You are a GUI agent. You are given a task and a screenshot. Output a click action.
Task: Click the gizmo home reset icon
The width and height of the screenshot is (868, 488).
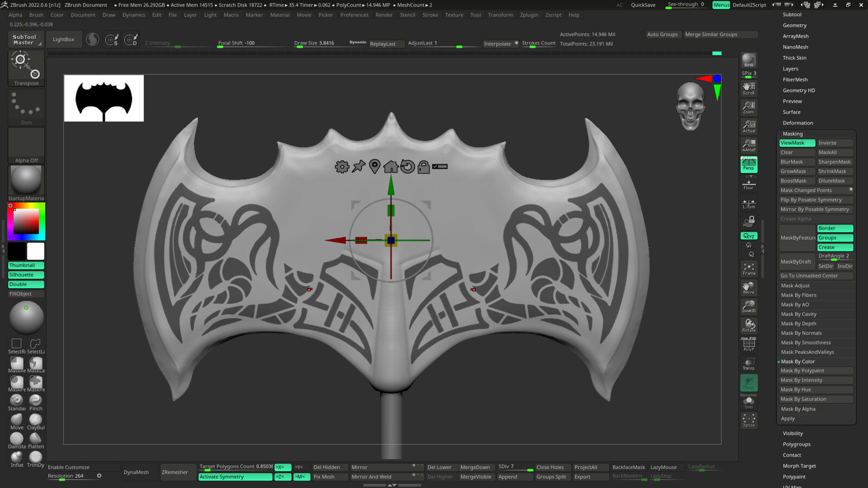[391, 167]
